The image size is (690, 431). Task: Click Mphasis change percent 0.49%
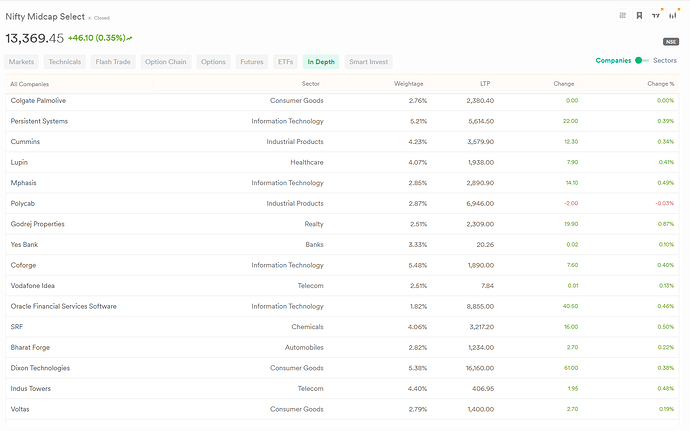point(666,183)
